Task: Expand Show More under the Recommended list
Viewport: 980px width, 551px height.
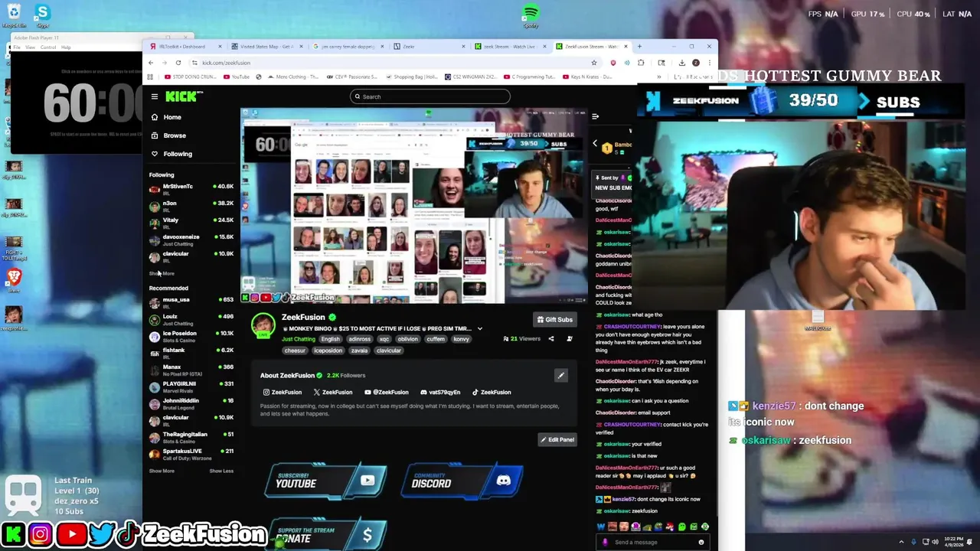Action: (x=162, y=471)
